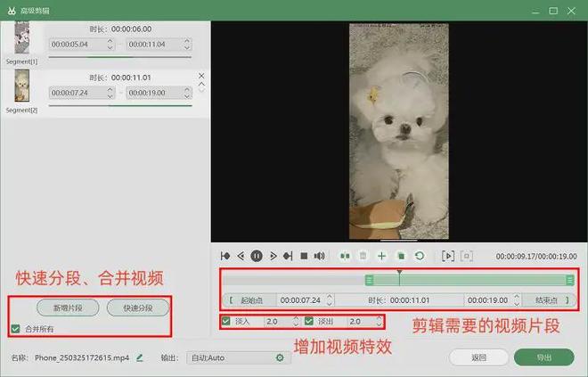The width and height of the screenshot is (588, 377).
Task: Increase timeline end point 00:00:19.00
Action: coord(517,297)
